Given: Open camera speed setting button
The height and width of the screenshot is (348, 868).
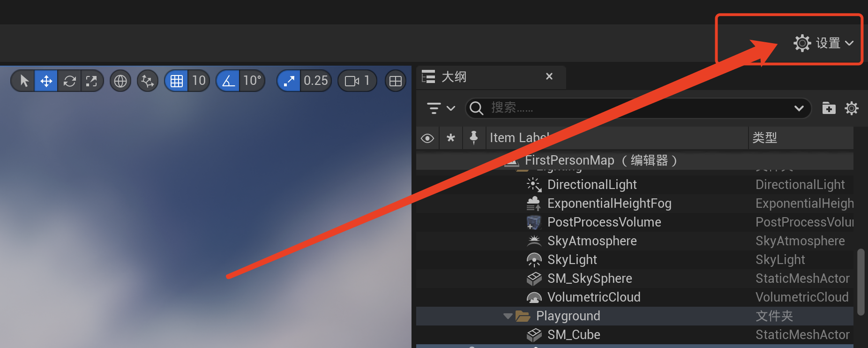Looking at the screenshot, I should click(x=357, y=81).
